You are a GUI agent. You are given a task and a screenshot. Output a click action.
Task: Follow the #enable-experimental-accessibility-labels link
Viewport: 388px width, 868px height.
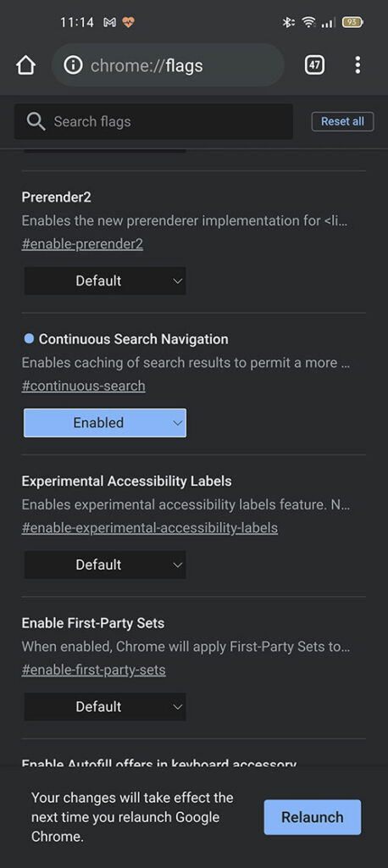pos(149,528)
